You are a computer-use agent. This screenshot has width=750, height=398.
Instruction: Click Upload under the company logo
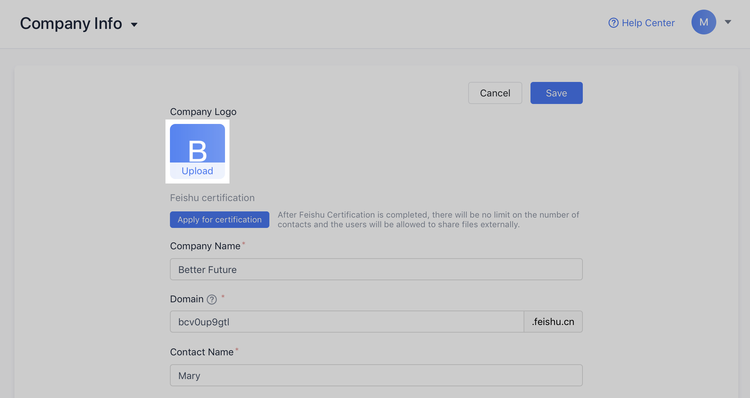pos(198,171)
